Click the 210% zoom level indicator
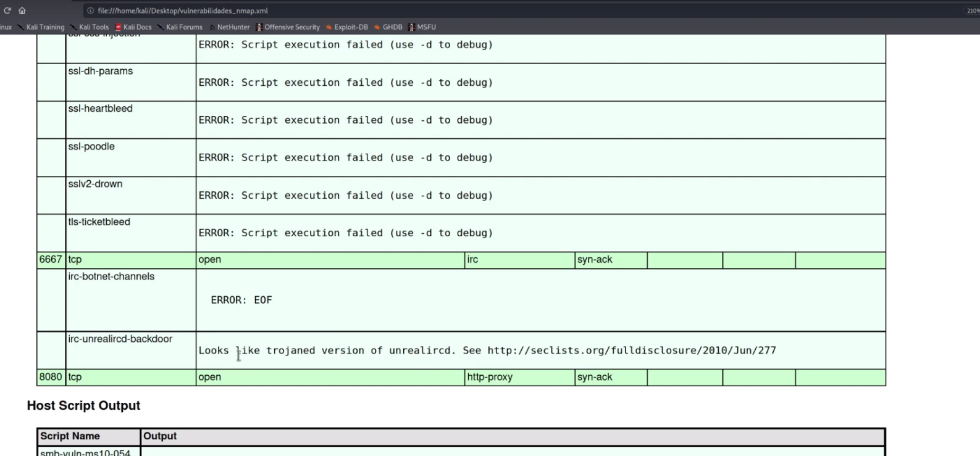Viewport: 980px width, 456px height. [x=972, y=10]
